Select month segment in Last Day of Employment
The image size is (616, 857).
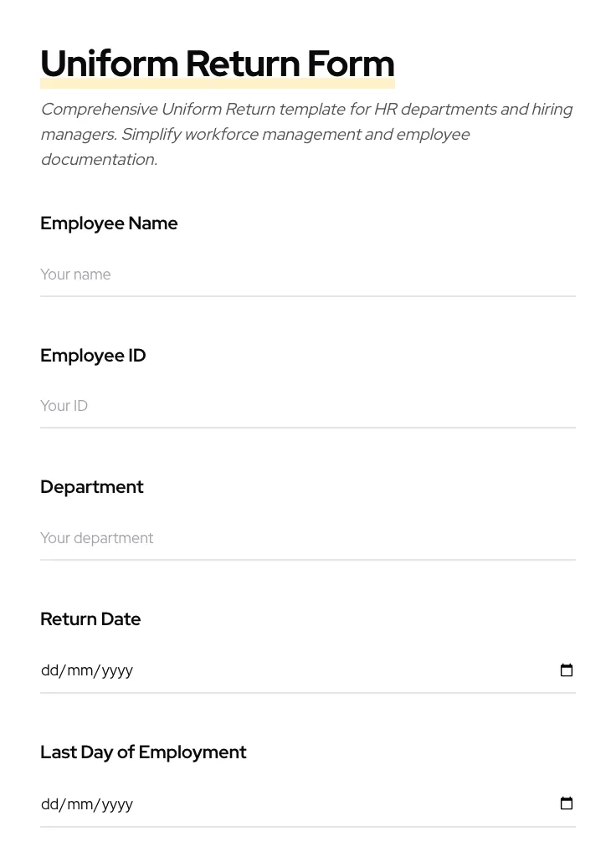(x=80, y=804)
